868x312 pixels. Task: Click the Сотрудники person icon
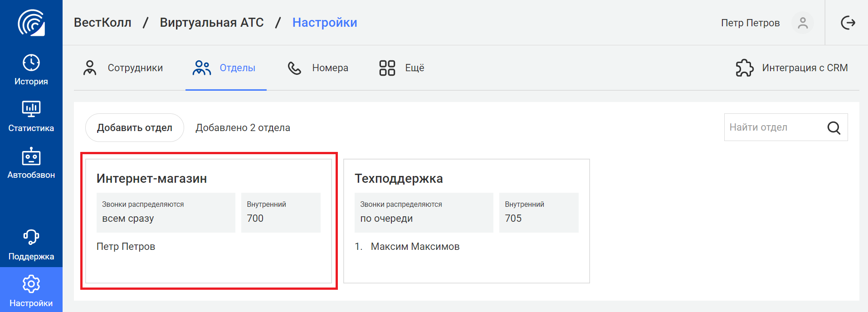click(90, 68)
